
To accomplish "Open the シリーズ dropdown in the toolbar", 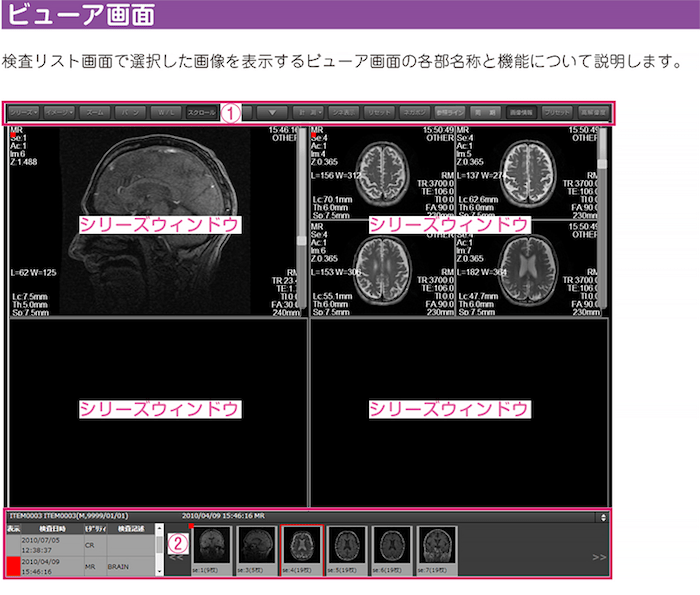I will pyautogui.click(x=24, y=113).
